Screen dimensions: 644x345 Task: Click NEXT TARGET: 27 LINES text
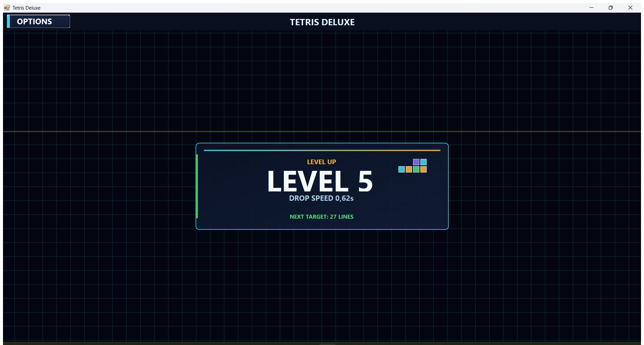pos(321,217)
